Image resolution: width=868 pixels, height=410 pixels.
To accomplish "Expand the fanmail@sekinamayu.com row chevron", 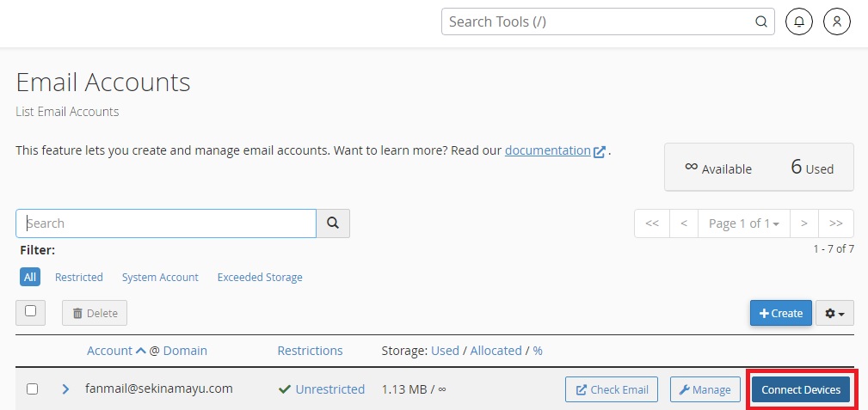I will [65, 389].
